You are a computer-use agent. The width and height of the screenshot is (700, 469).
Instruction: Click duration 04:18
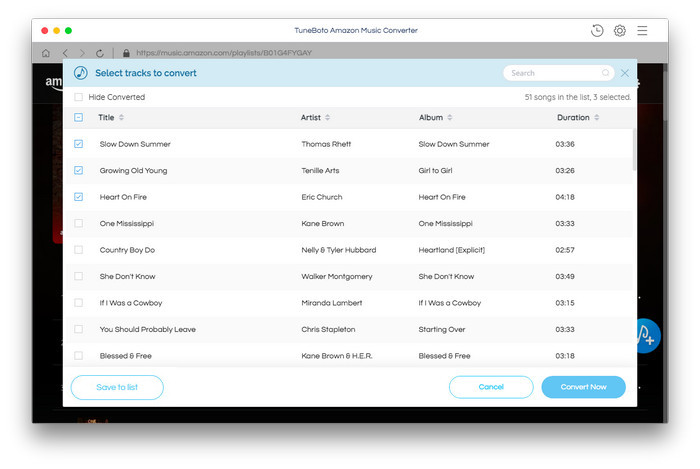[x=565, y=197]
